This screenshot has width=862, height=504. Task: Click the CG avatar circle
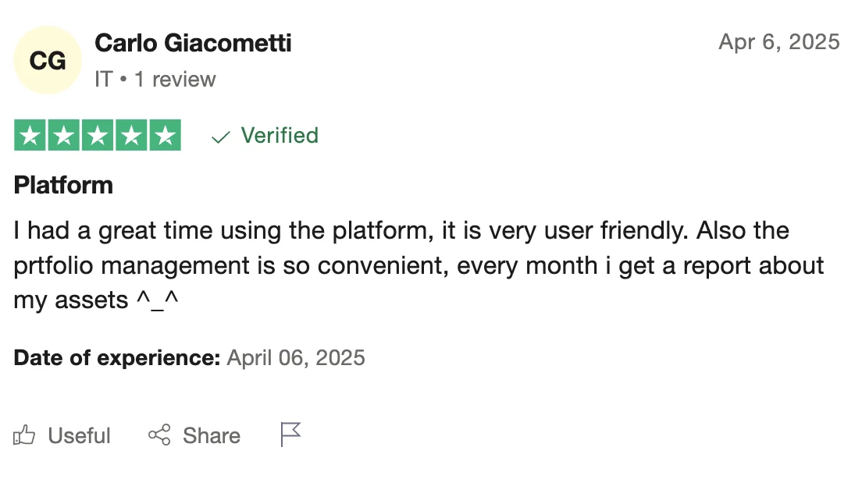[48, 60]
